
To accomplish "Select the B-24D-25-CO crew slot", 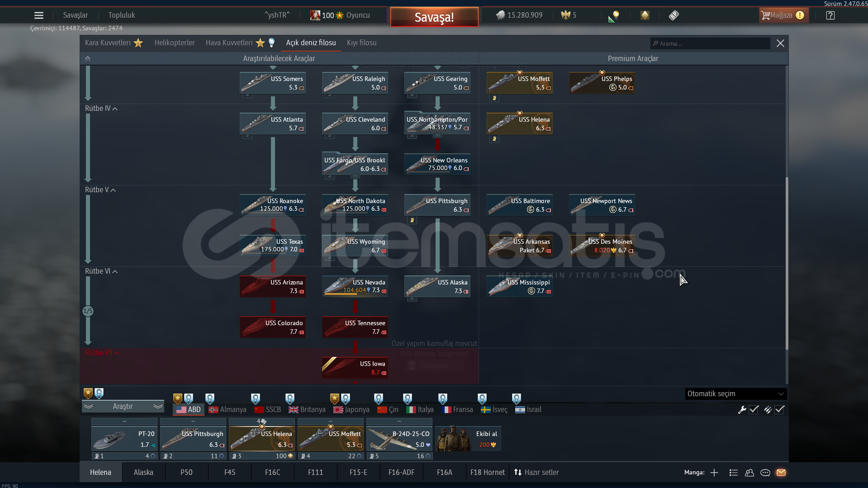I will click(399, 439).
